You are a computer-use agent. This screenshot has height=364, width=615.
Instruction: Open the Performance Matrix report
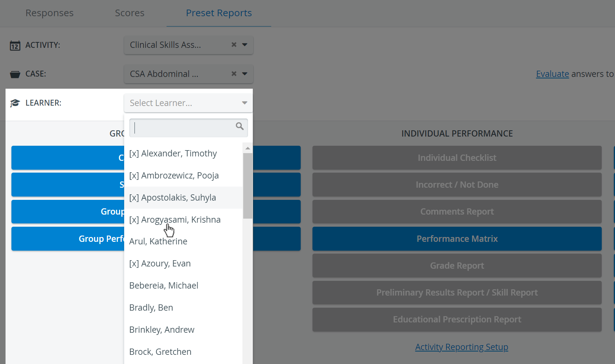[x=457, y=238]
